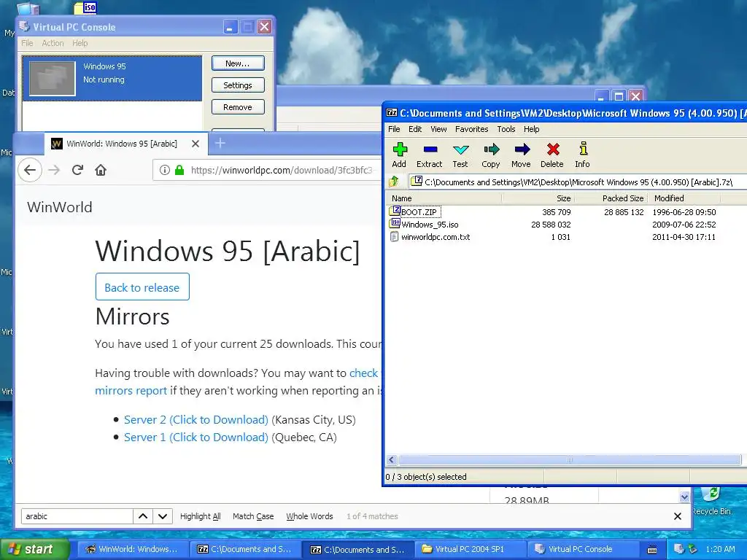Open the Start menu
747x560 pixels.
(x=34, y=549)
